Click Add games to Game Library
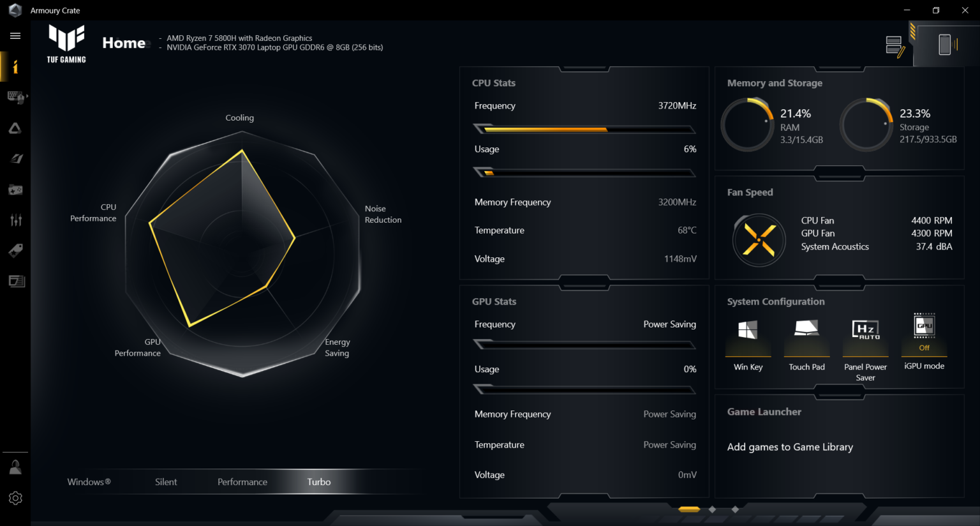This screenshot has height=526, width=980. pyautogui.click(x=790, y=447)
